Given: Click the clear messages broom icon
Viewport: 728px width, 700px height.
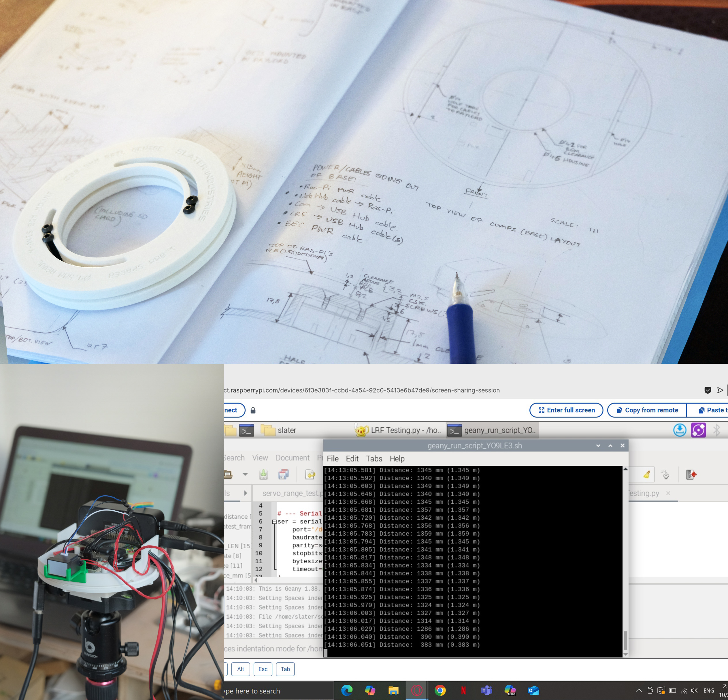Looking at the screenshot, I should pyautogui.click(x=647, y=475).
